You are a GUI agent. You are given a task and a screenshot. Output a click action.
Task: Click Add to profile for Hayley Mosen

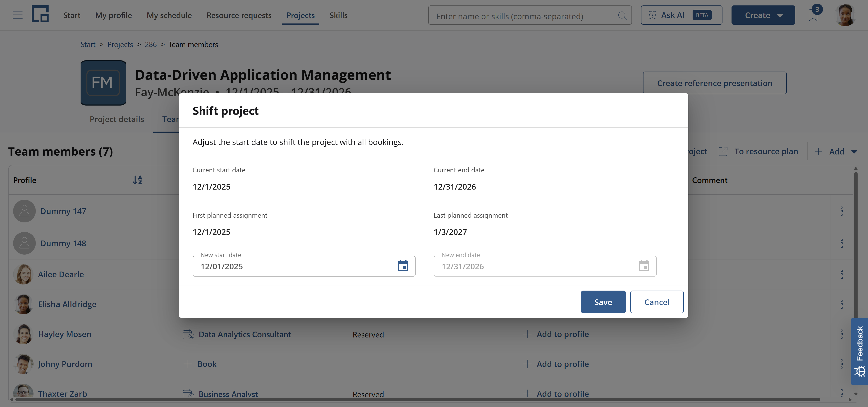[556, 334]
